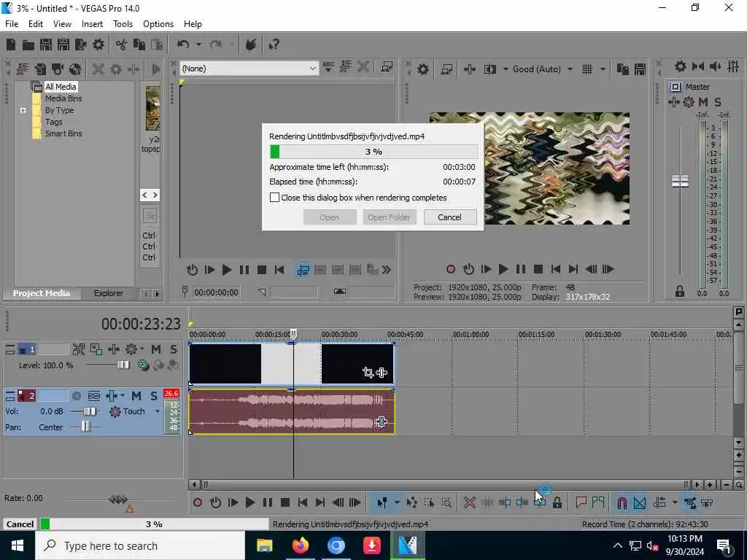
Task: Open the Edit menu
Action: 35,24
